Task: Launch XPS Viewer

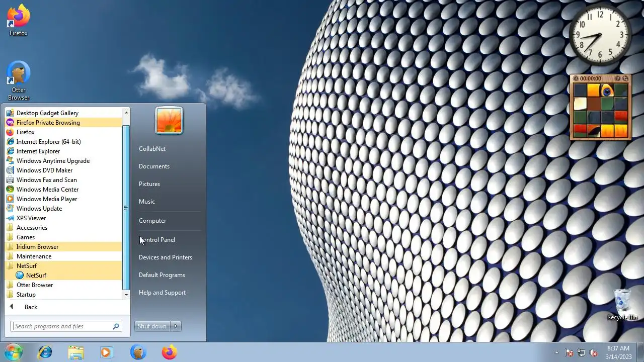Action: [x=63, y=218]
